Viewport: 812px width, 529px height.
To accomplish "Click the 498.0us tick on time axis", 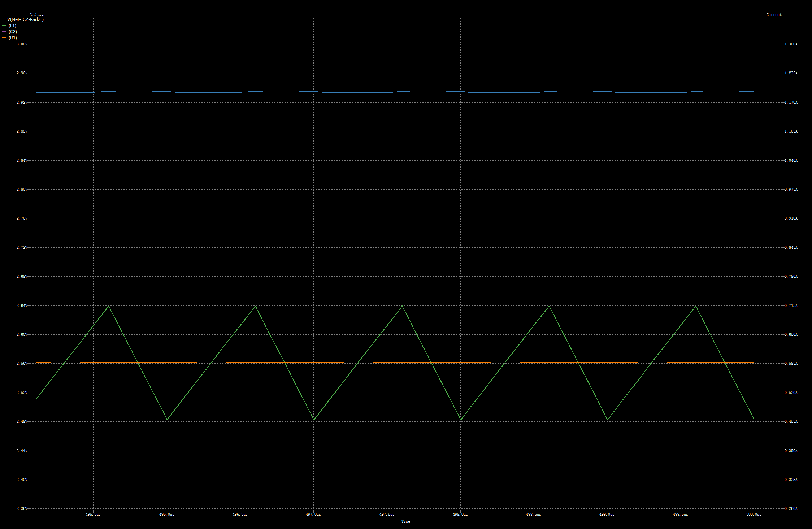I will [x=460, y=515].
